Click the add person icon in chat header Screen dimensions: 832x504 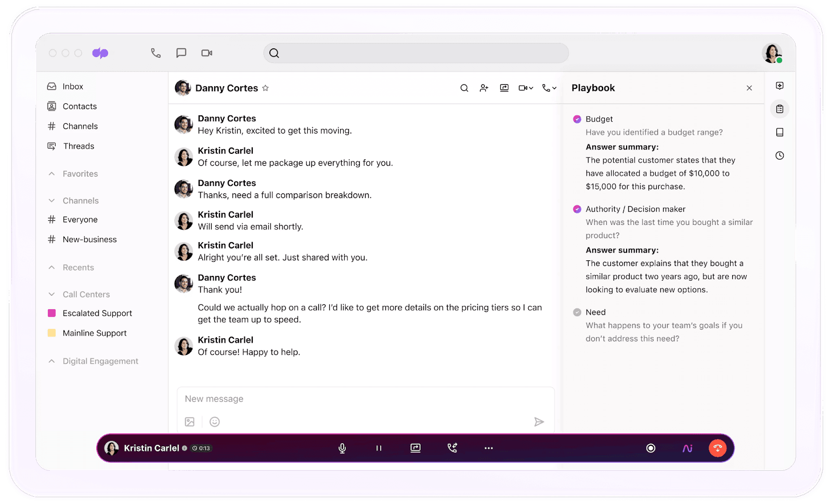(x=484, y=88)
